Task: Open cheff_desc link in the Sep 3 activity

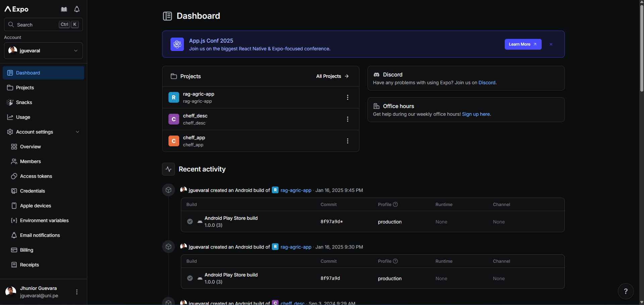Action: click(292, 303)
